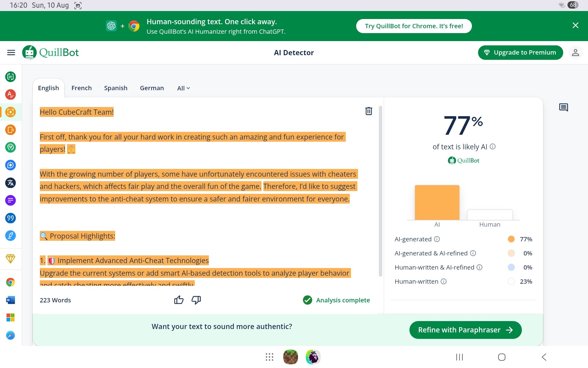Close the green promo banner
This screenshot has height=368, width=588.
(x=575, y=25)
